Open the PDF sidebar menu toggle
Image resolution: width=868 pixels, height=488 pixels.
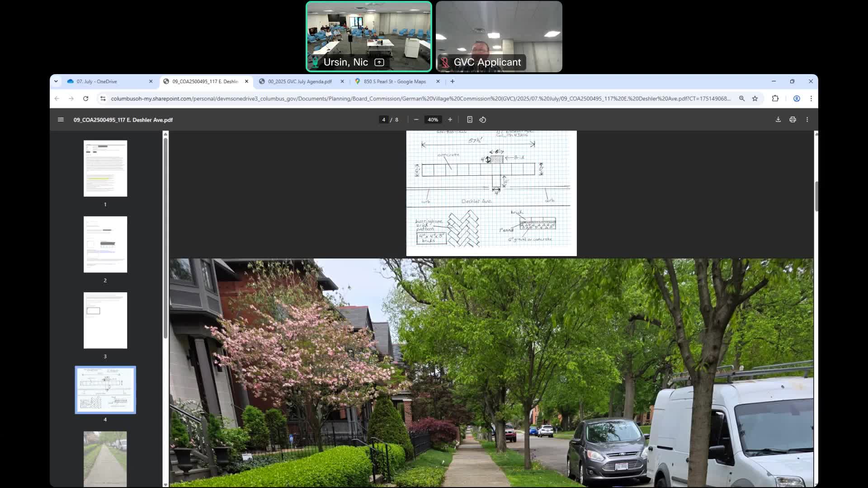61,120
